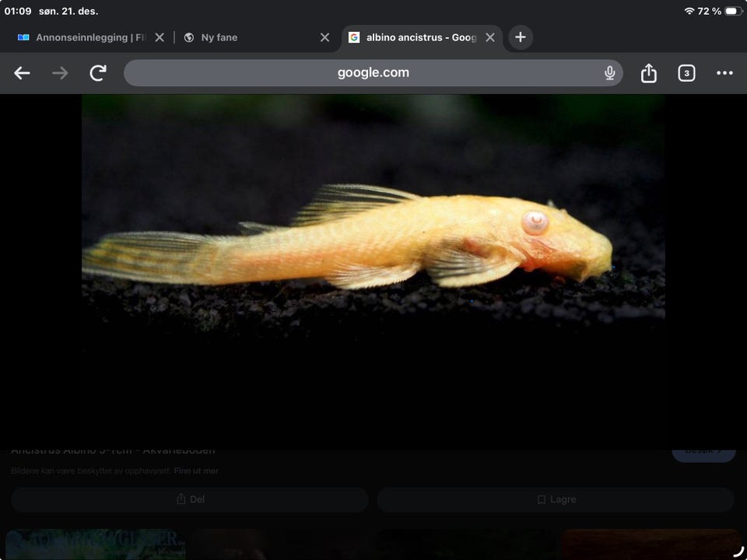Click the google.com address bar

point(372,73)
